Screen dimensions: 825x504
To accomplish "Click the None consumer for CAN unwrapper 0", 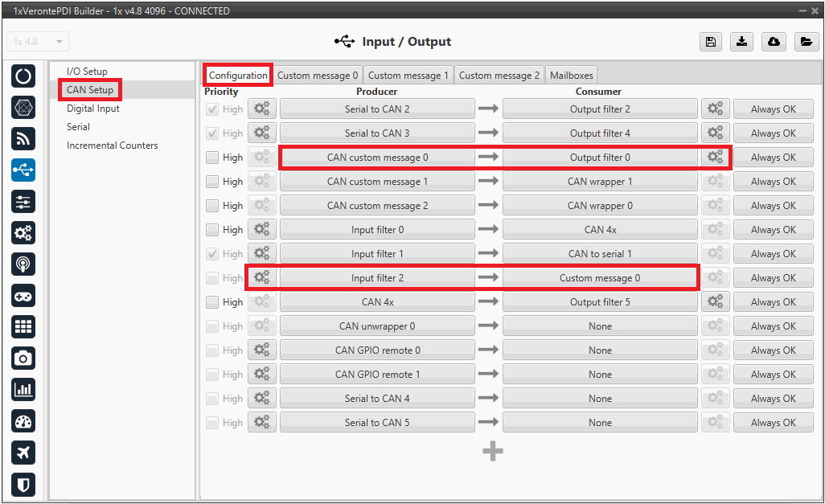I will (x=600, y=326).
